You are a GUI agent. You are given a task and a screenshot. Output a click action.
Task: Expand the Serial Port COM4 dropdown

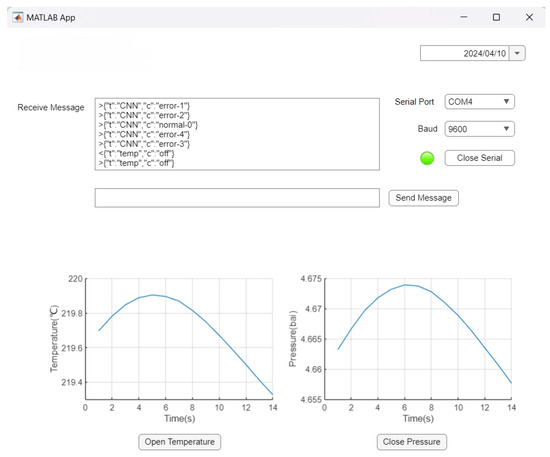click(x=479, y=102)
